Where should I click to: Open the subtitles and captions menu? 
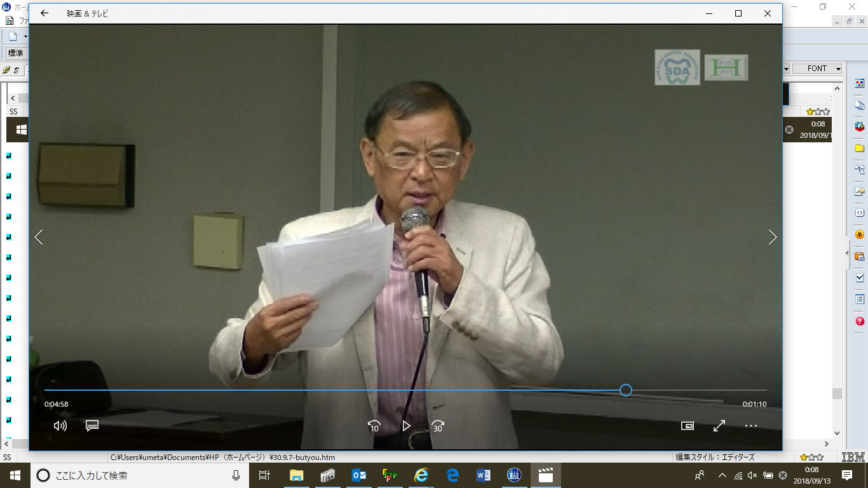click(92, 426)
